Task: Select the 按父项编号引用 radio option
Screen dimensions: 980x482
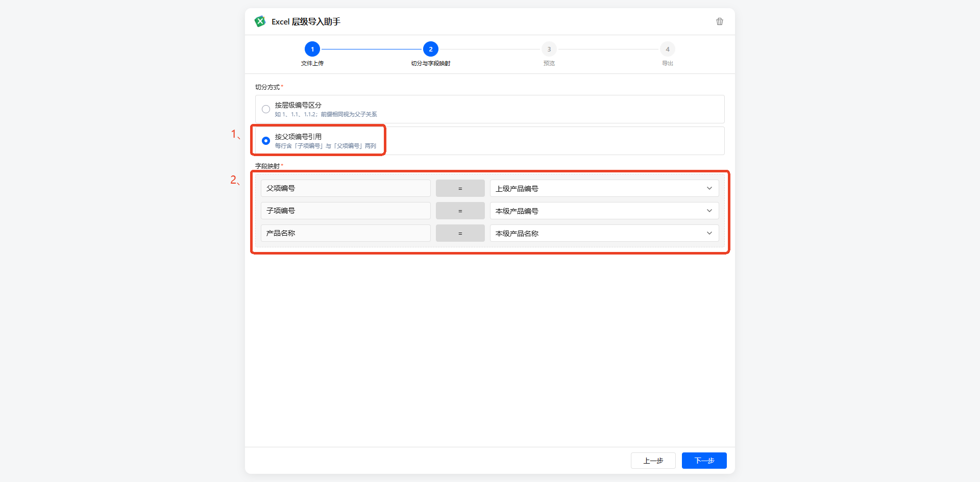Action: 266,141
